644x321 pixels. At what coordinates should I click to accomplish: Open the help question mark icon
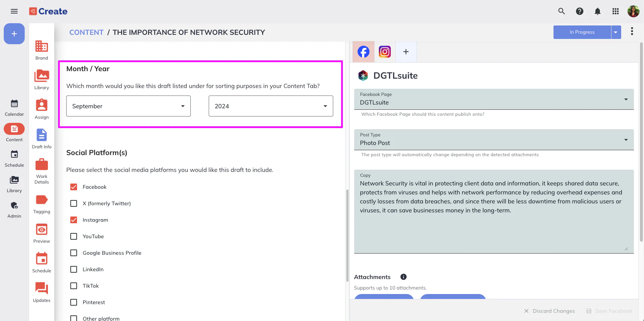[x=579, y=11]
